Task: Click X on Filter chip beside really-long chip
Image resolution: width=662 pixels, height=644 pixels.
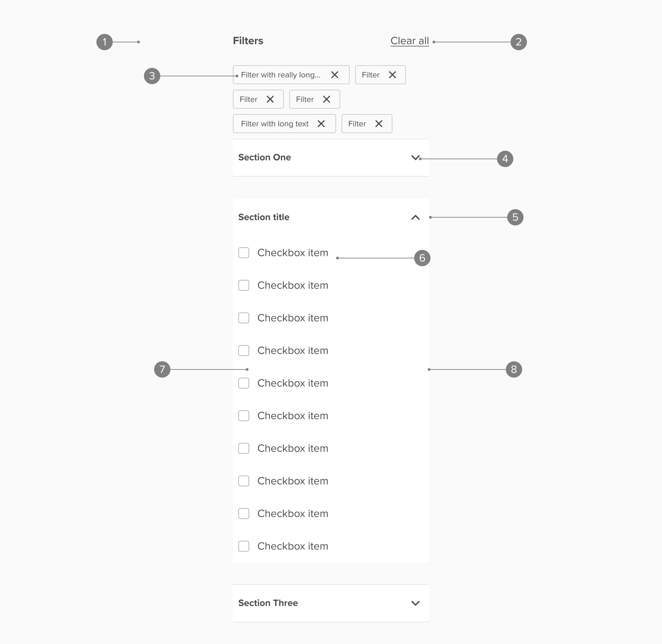Action: [x=392, y=75]
